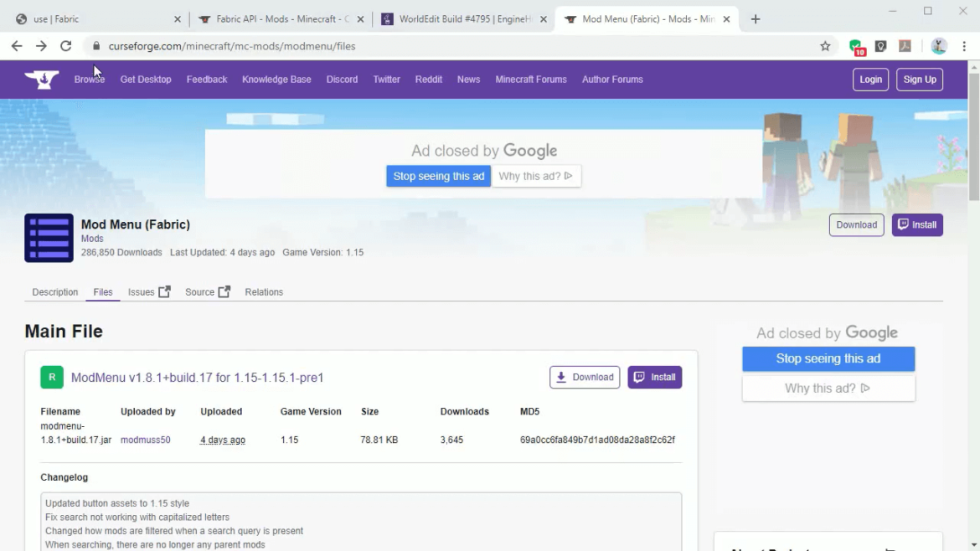This screenshot has width=980, height=551.
Task: Click the CurseForge anvil logo
Action: pos(42,80)
